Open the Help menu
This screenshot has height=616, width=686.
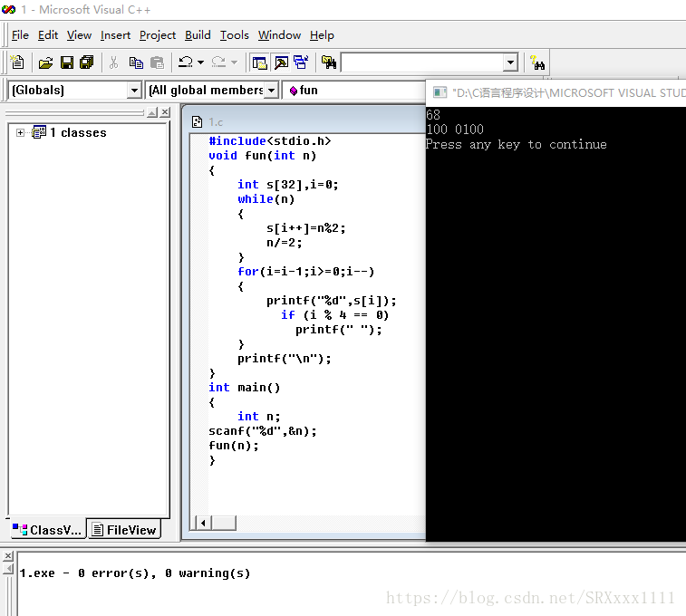point(322,35)
